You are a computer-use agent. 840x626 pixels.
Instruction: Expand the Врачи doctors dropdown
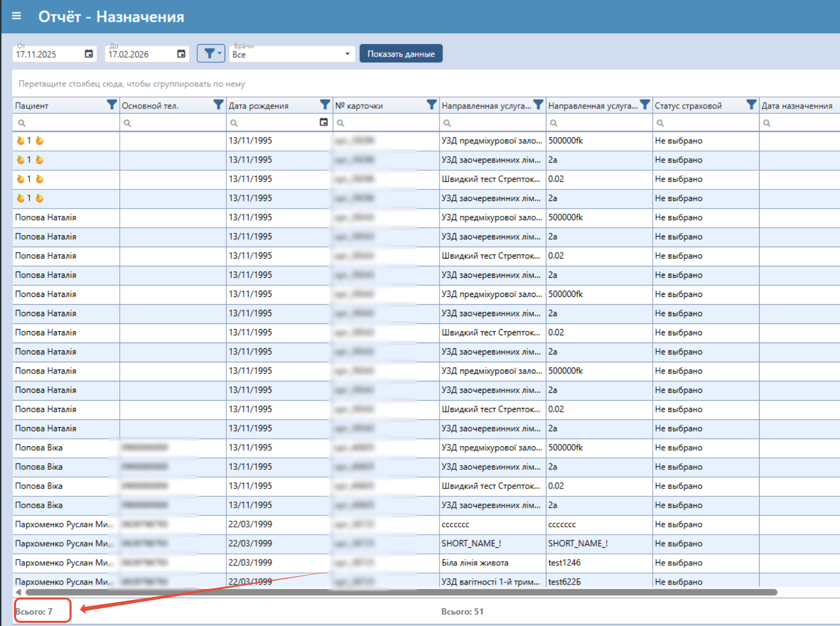[x=347, y=54]
